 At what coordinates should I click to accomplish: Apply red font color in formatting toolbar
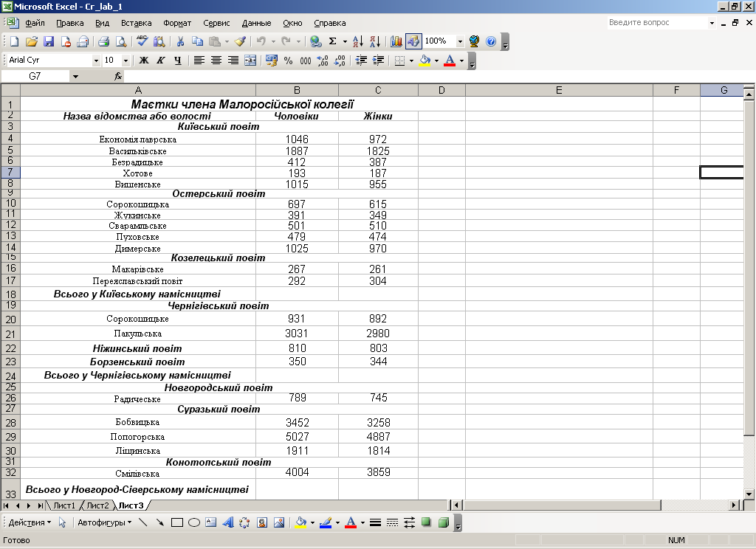450,61
